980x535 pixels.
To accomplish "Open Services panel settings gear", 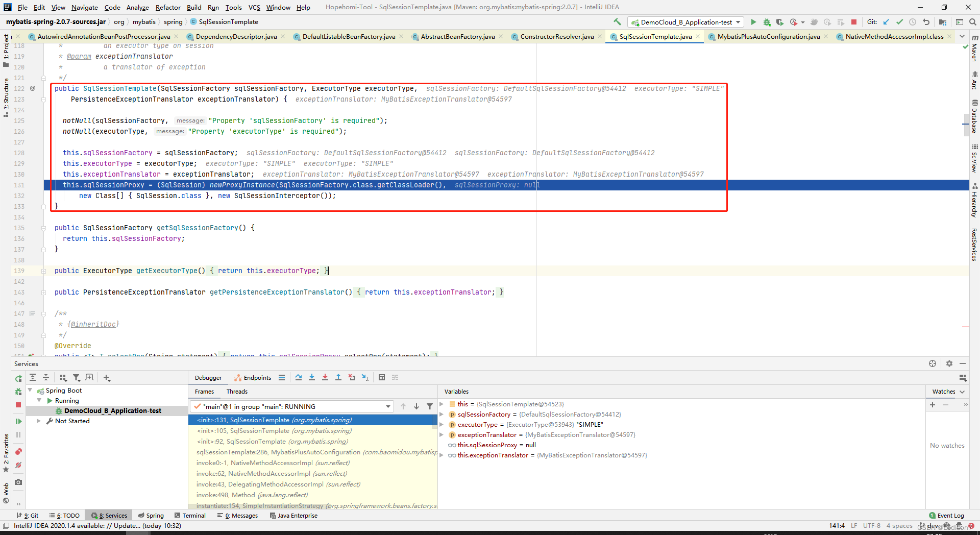I will tap(949, 363).
